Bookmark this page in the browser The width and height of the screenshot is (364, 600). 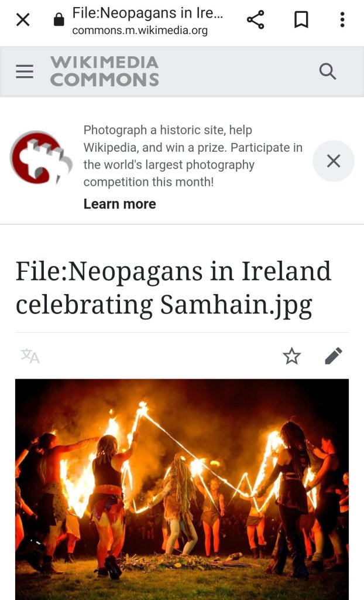[x=301, y=19]
